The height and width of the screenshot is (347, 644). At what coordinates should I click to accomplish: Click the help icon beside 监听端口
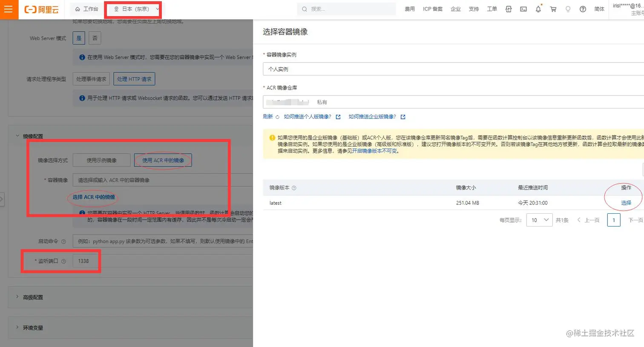coord(63,261)
